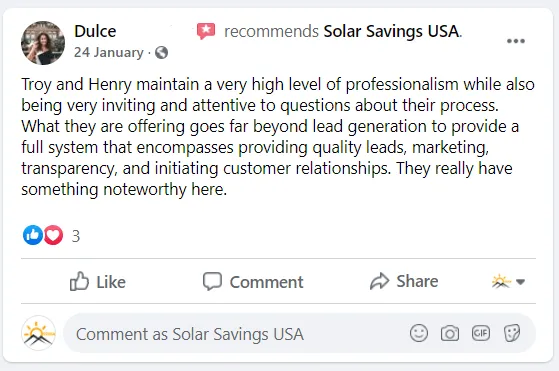Image resolution: width=559 pixels, height=371 pixels.
Task: Click the blue thumbs-up reaction icon
Action: point(33,235)
